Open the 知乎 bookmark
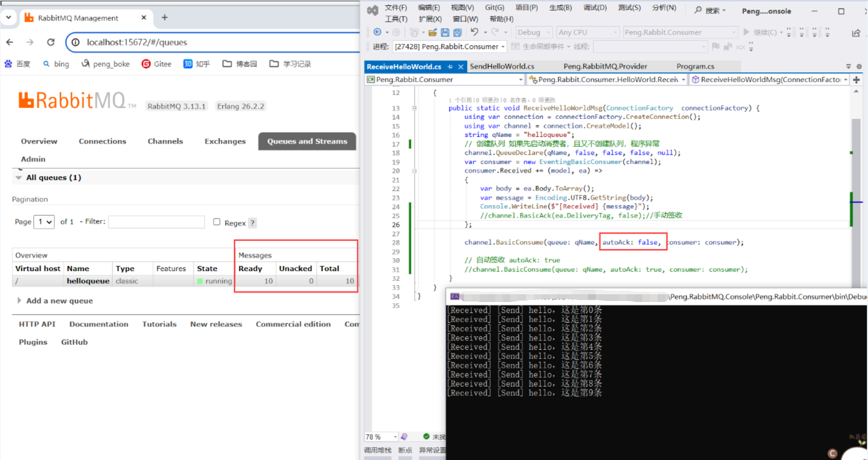 [196, 64]
